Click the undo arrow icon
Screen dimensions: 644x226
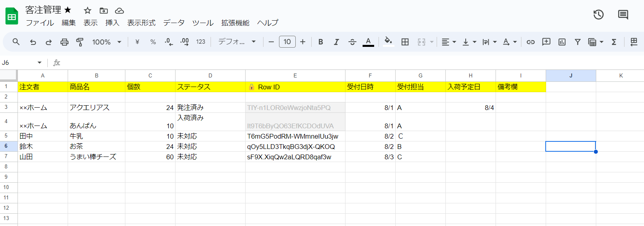pyautogui.click(x=33, y=42)
